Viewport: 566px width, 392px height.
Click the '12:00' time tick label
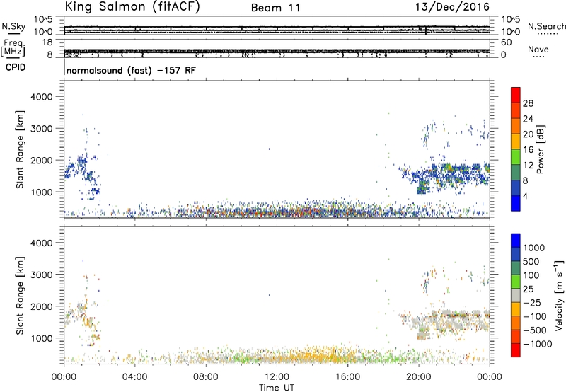[277, 377]
